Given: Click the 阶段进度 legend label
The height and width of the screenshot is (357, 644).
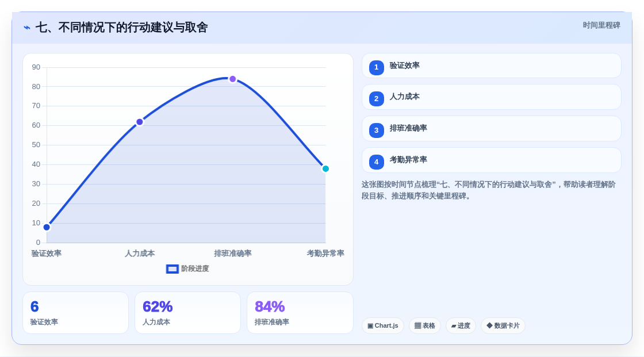Looking at the screenshot, I should 195,268.
